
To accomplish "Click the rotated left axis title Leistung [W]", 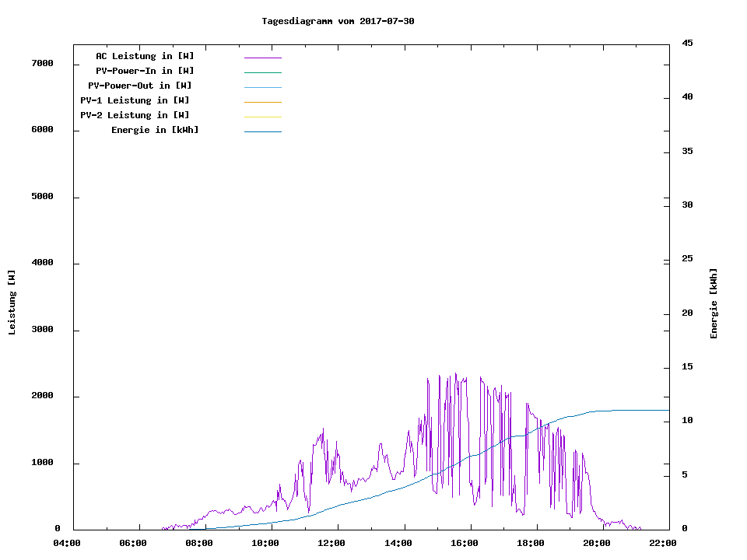I will (x=12, y=303).
